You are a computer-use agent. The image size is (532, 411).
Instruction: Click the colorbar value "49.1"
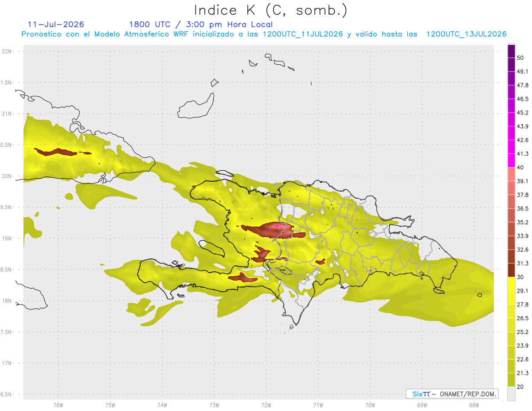tap(523, 71)
